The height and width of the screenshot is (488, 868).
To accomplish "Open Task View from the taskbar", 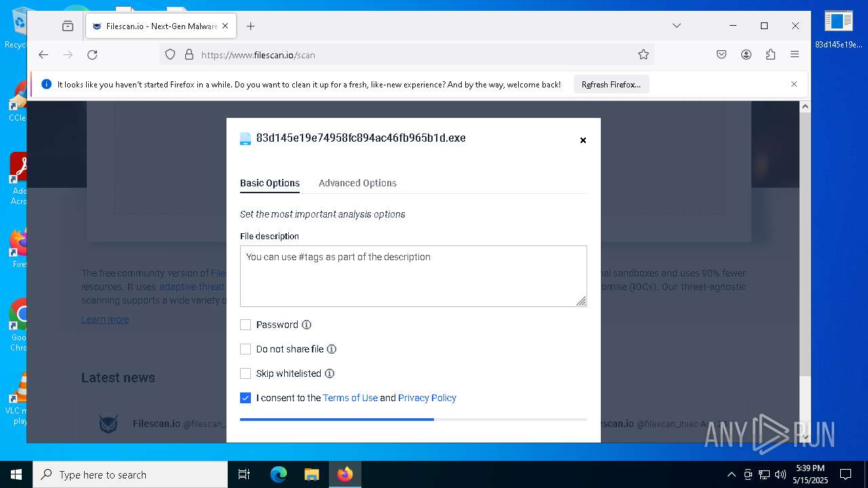I will coord(244,474).
